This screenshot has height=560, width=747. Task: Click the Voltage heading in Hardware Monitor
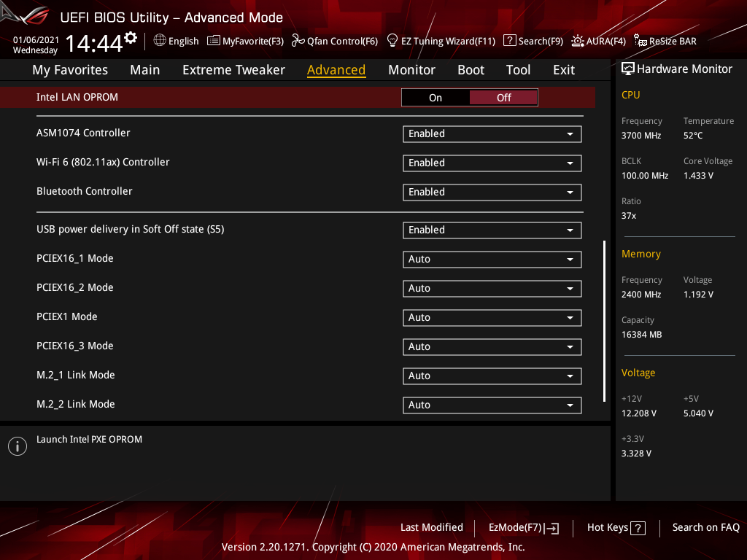click(x=638, y=373)
